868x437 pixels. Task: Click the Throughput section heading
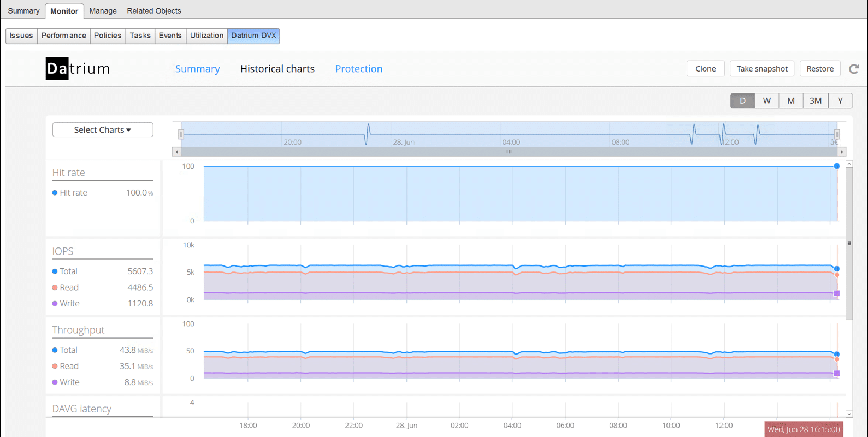(x=78, y=330)
